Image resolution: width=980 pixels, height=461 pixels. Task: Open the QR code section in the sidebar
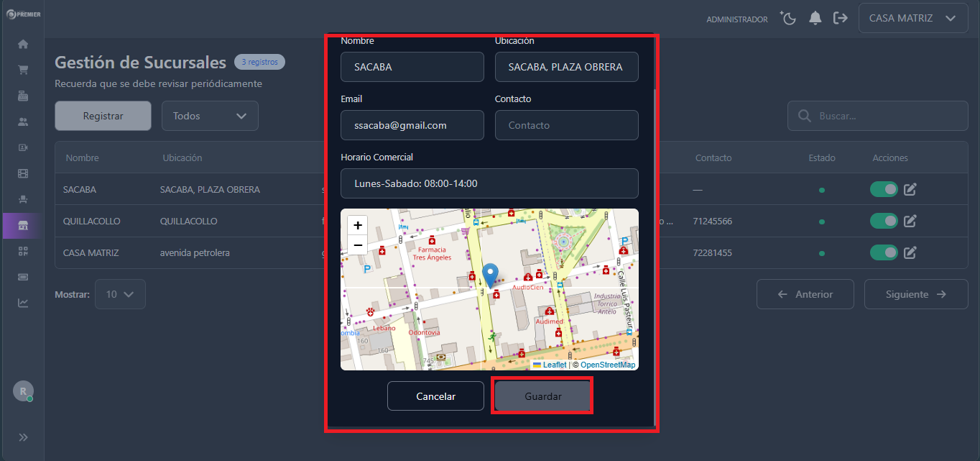pyautogui.click(x=23, y=251)
